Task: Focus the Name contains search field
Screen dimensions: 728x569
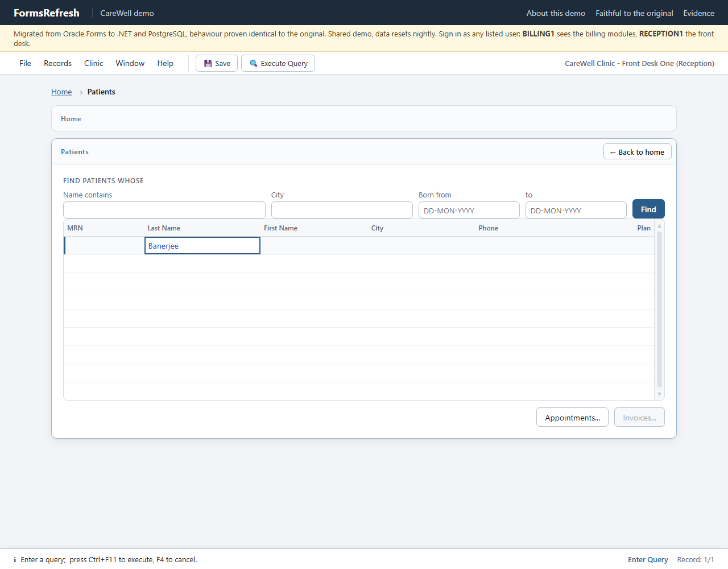Action: (x=164, y=210)
